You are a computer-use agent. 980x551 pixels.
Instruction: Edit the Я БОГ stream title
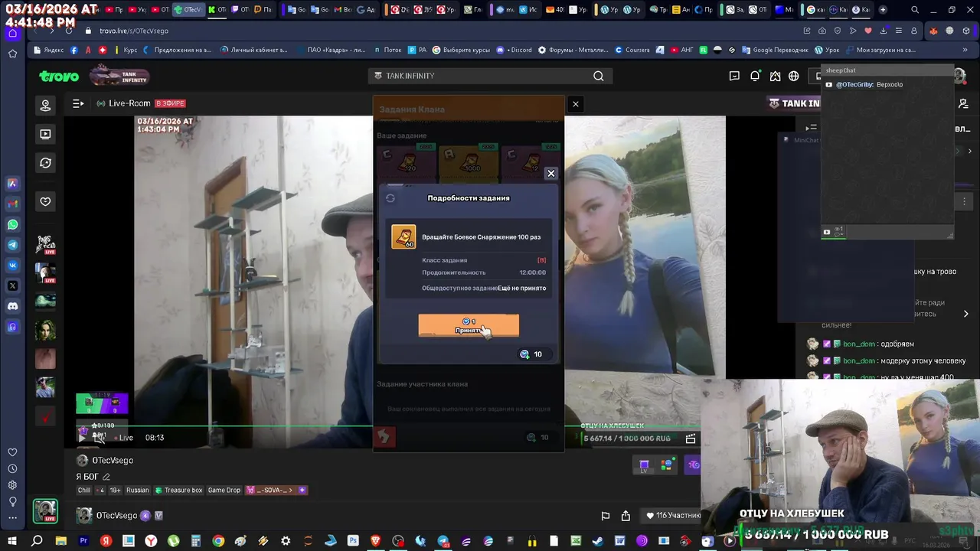tap(106, 477)
